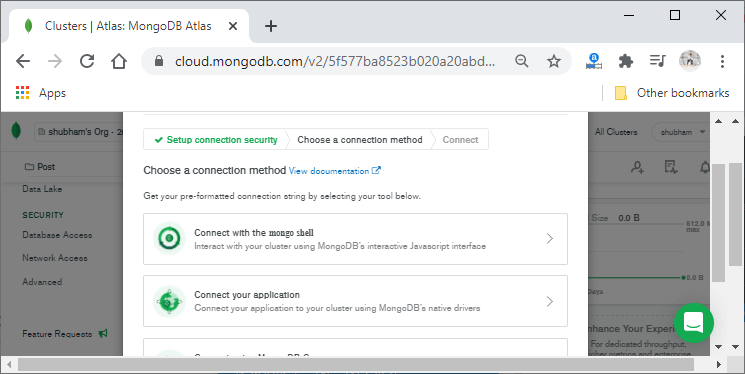Open Advanced in sidebar
This screenshot has height=374, width=745.
[42, 282]
